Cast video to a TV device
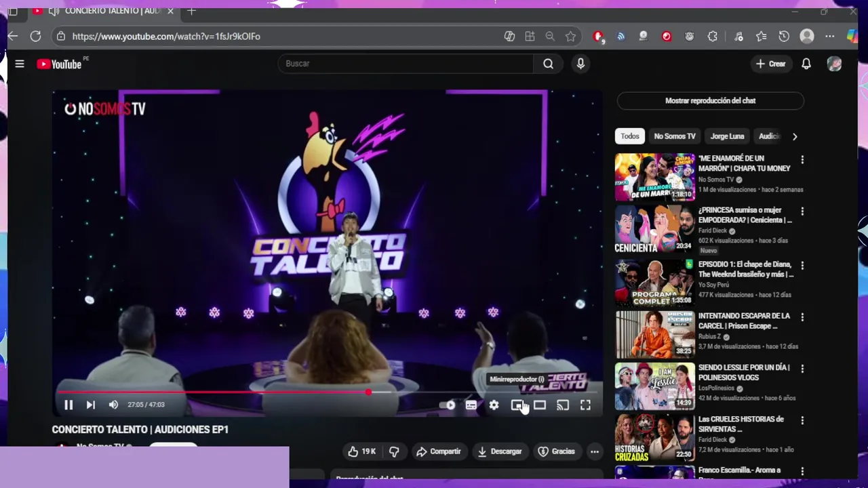 click(x=563, y=405)
